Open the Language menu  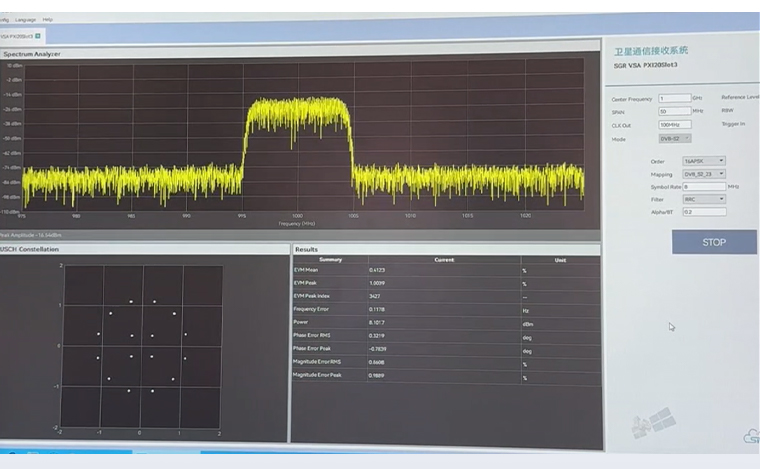[x=25, y=20]
